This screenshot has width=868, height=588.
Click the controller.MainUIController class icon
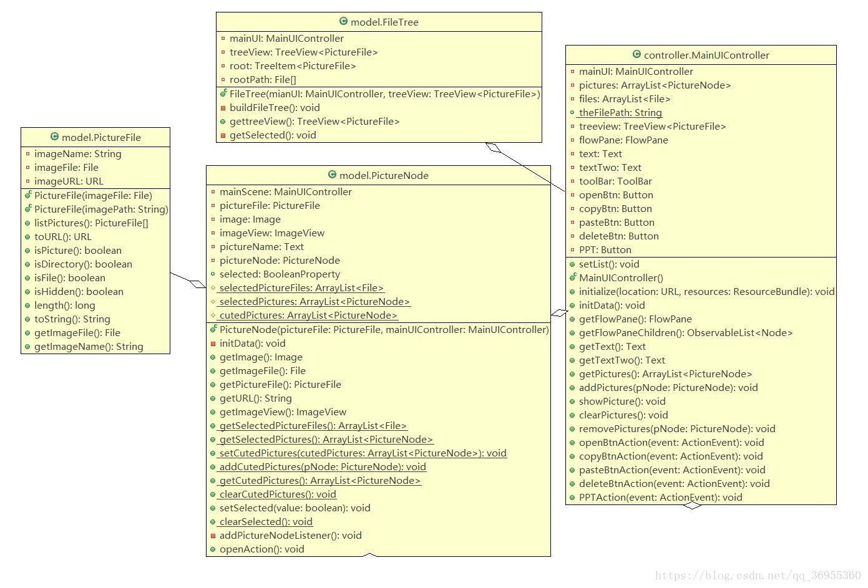(x=636, y=54)
